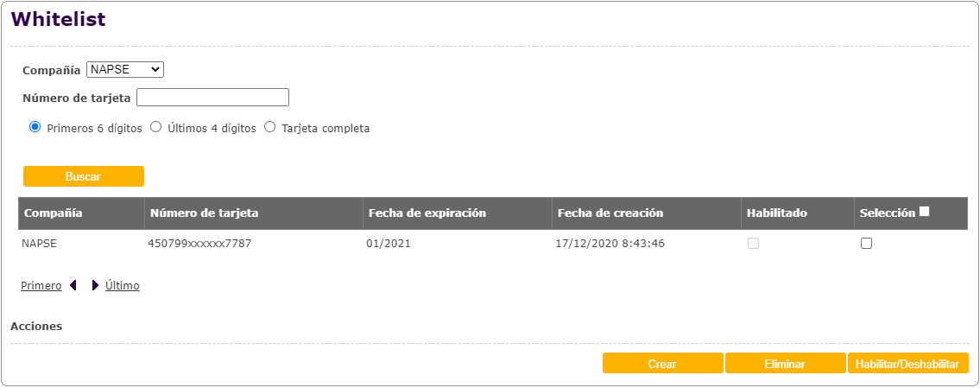Choose the Últimos 4 dígitos option
The width and height of the screenshot is (980, 388).
156,127
